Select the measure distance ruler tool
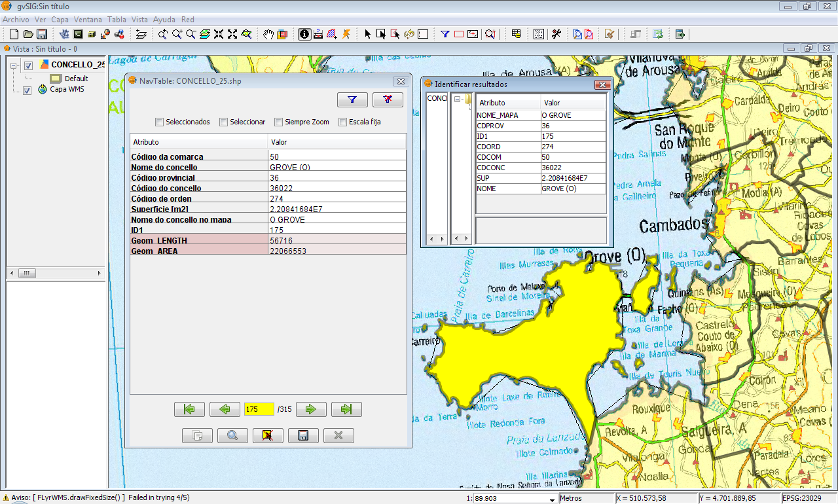The image size is (838, 504). (318, 34)
